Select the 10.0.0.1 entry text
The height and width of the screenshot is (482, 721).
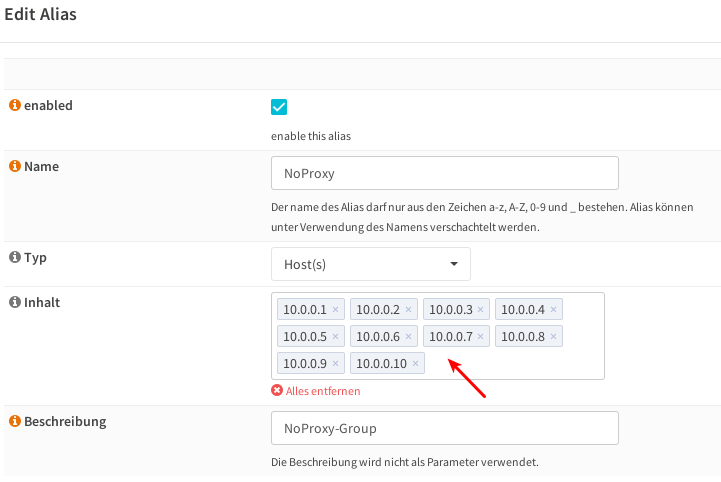click(x=305, y=310)
